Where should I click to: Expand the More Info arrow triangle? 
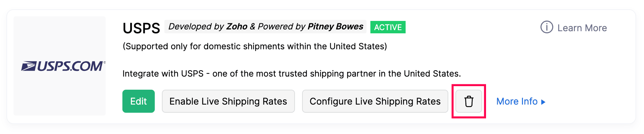click(543, 102)
